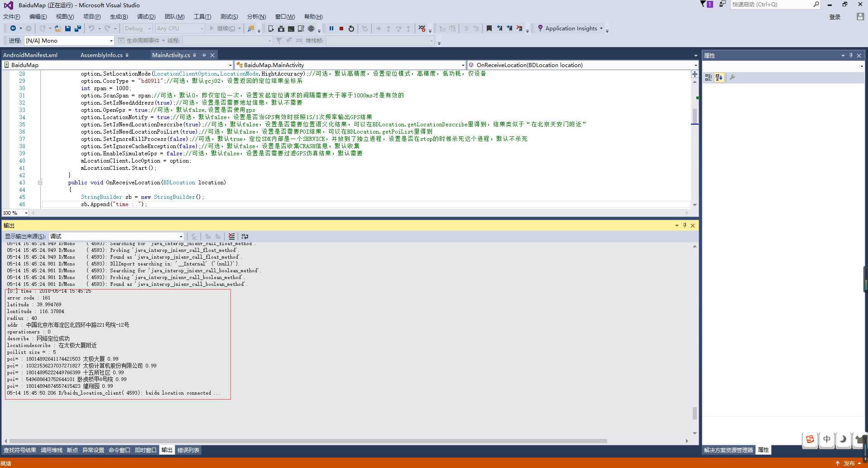The image size is (868, 468).
Task: Click categorized view icon in Properties panel
Action: click(x=709, y=77)
